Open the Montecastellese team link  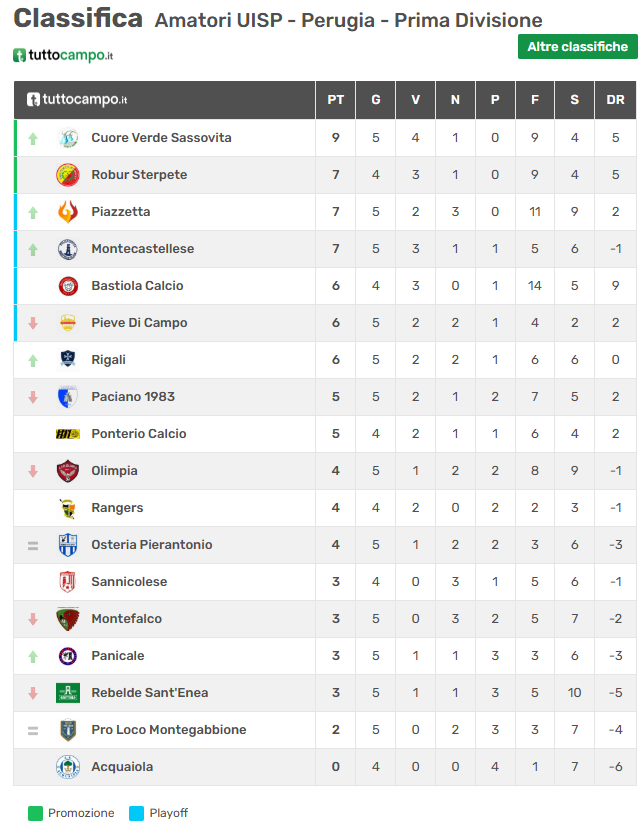pyautogui.click(x=142, y=249)
